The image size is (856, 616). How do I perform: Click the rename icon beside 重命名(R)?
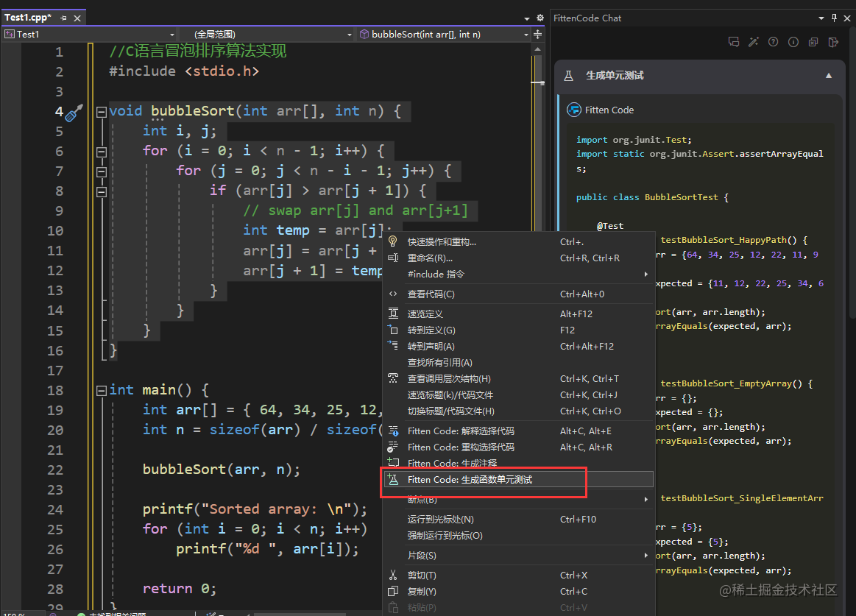393,258
